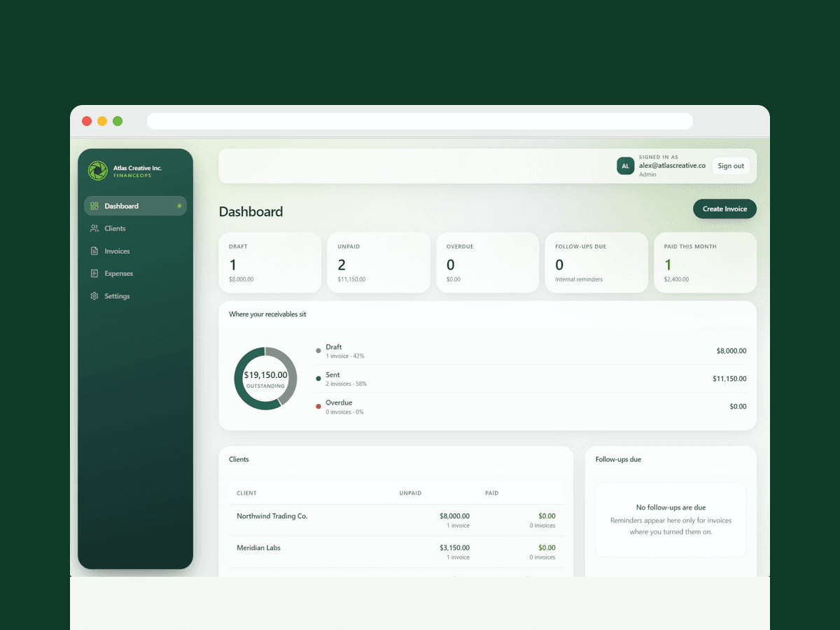Image resolution: width=840 pixels, height=630 pixels.
Task: Click the alex@atlascreative.co email text
Action: [672, 166]
